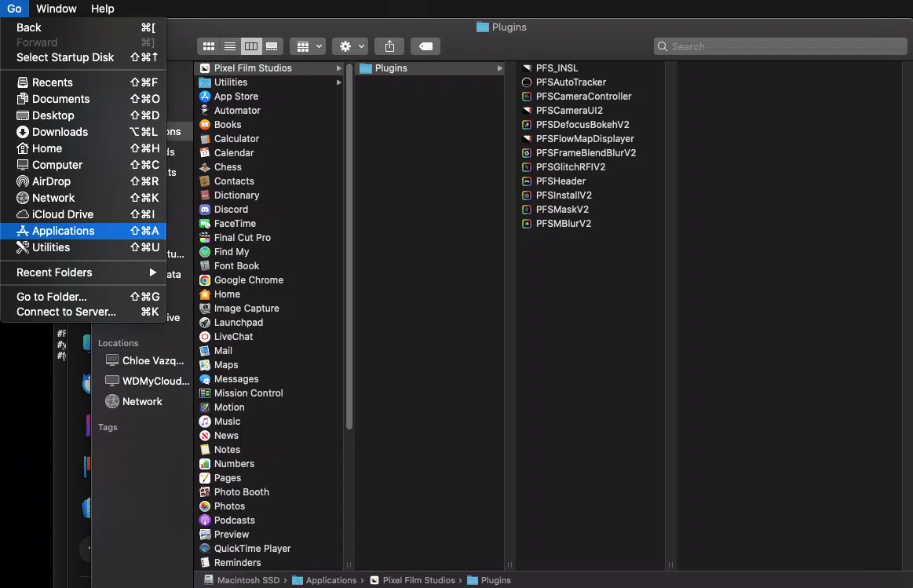
Task: Open the Help menu in menu bar
Action: pyautogui.click(x=103, y=9)
